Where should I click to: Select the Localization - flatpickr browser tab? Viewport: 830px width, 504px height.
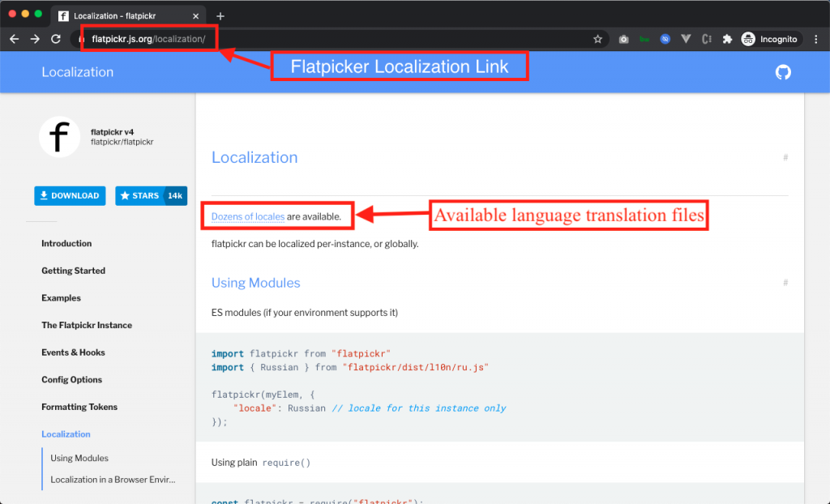click(x=129, y=16)
